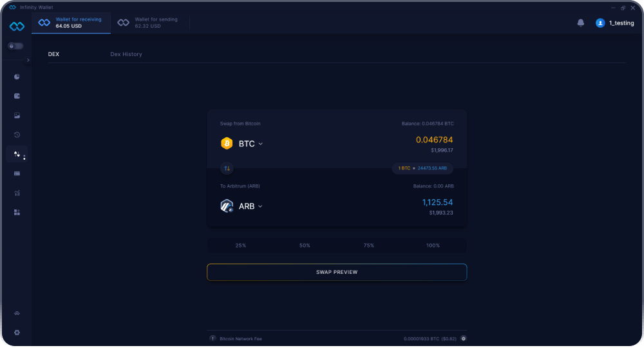Click the Infinity Wallet logo in sidebar
This screenshot has width=644, height=348.
pos(17,26)
